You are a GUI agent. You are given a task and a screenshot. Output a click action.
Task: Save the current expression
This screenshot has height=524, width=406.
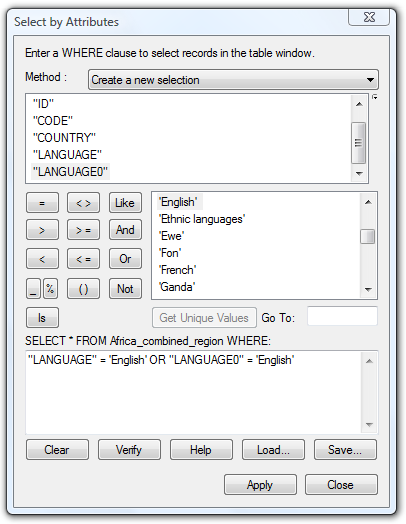[x=345, y=450]
